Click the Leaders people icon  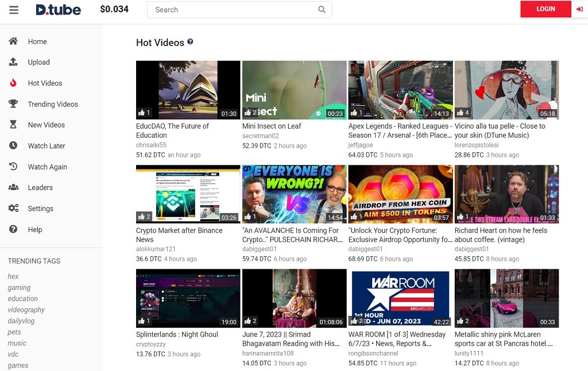(14, 187)
